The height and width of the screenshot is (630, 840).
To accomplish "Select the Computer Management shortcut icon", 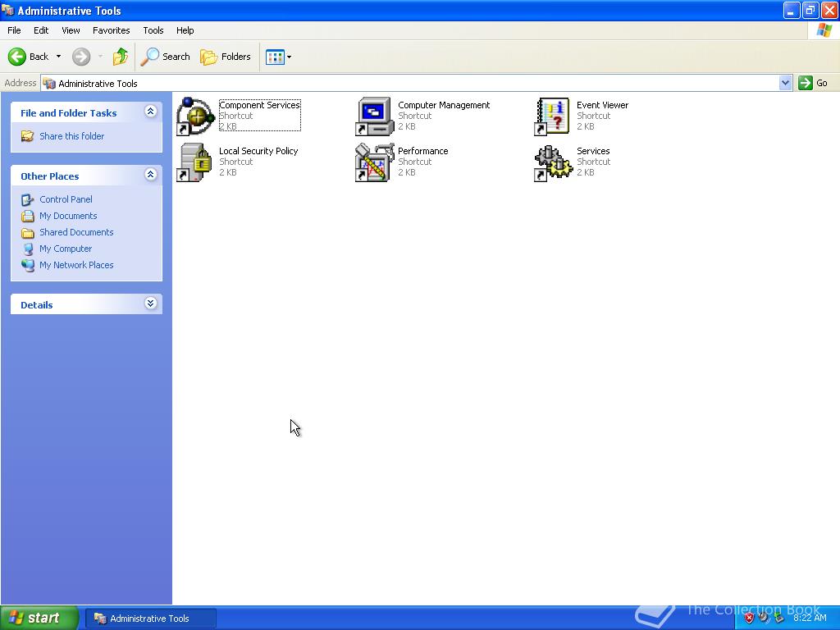I will [374, 116].
